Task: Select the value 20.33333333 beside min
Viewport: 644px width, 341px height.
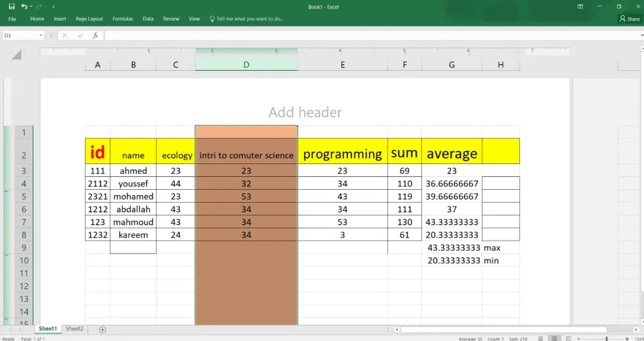Action: point(452,260)
